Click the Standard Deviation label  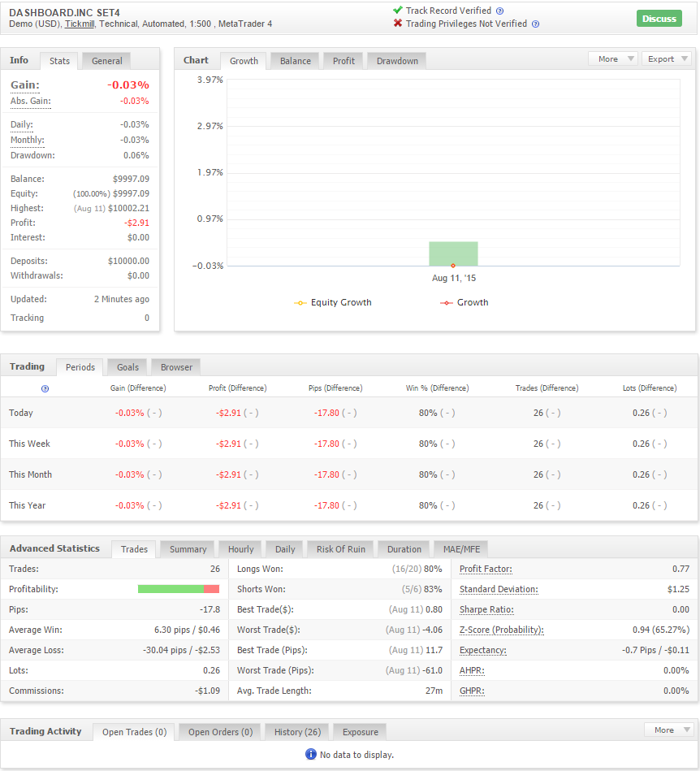click(x=499, y=589)
